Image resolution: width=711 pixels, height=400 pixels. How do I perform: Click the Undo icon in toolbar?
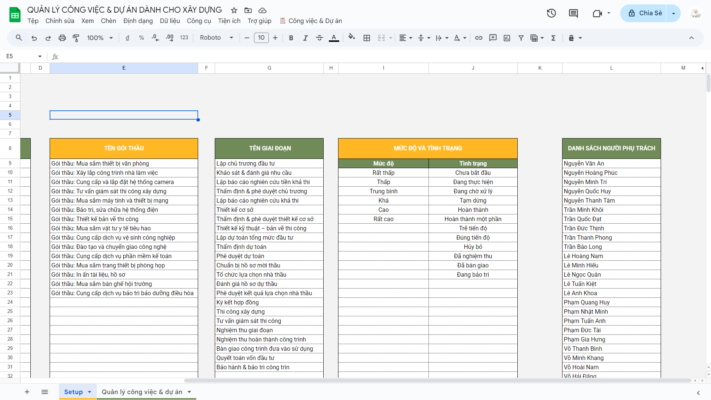click(35, 38)
